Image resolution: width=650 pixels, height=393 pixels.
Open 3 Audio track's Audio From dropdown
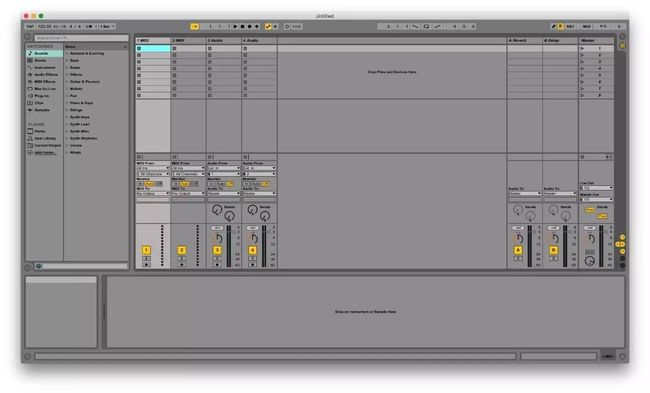coord(224,168)
